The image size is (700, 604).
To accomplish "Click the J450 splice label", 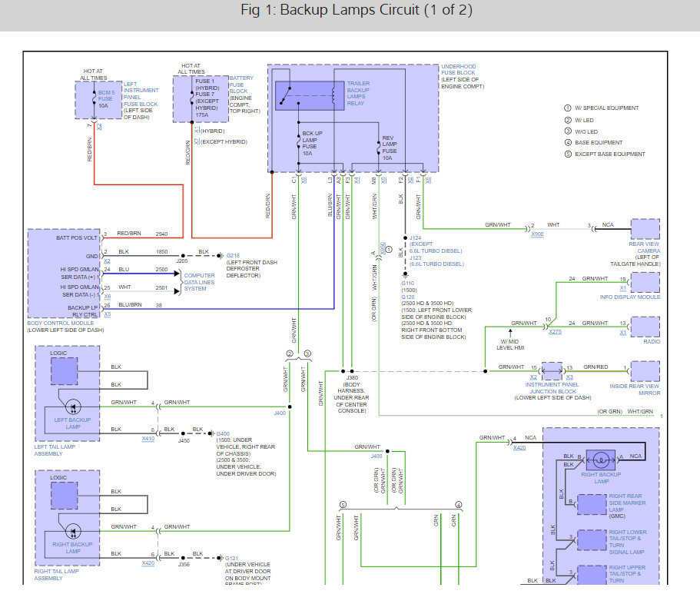I will click(x=184, y=440).
